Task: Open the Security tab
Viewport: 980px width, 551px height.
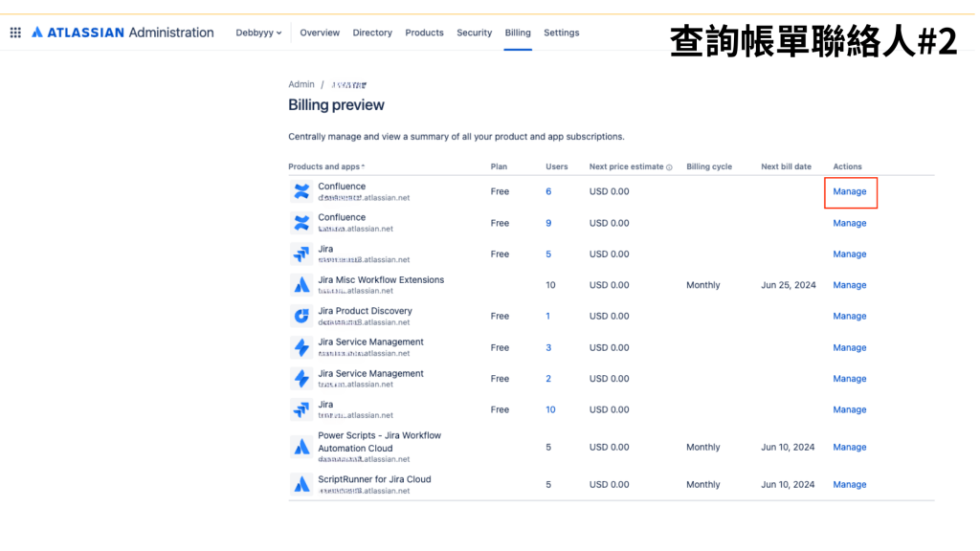Action: click(x=475, y=33)
